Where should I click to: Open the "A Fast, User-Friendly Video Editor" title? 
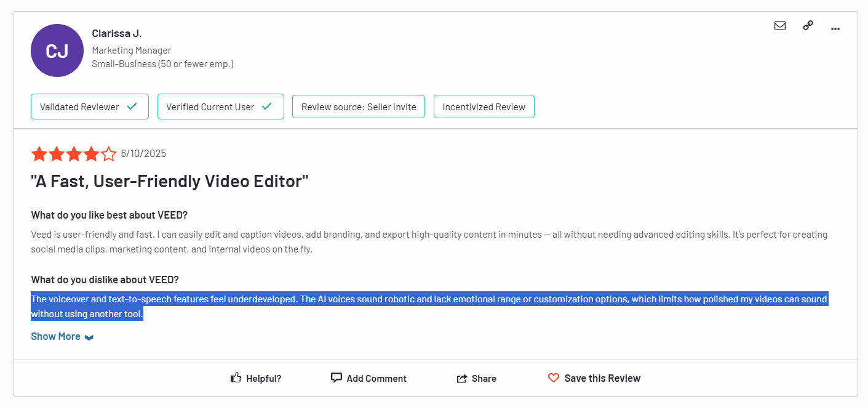pyautogui.click(x=169, y=182)
